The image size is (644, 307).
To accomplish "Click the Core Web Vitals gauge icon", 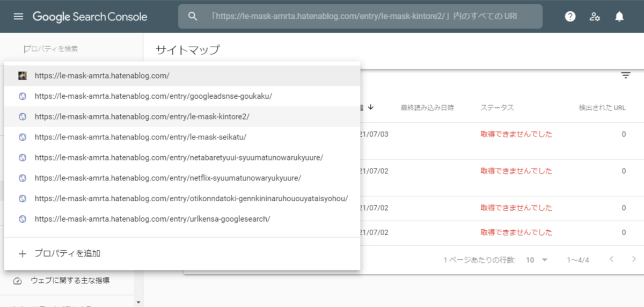I will pos(17,281).
